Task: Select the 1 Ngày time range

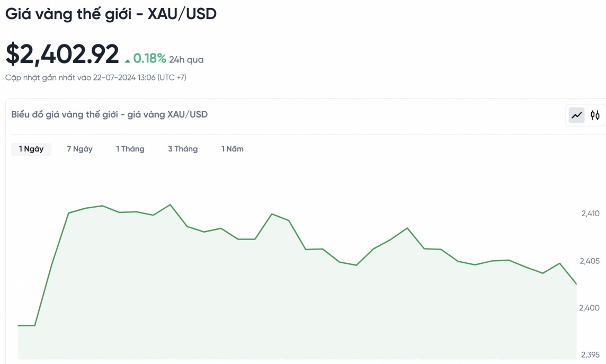Action: click(31, 149)
